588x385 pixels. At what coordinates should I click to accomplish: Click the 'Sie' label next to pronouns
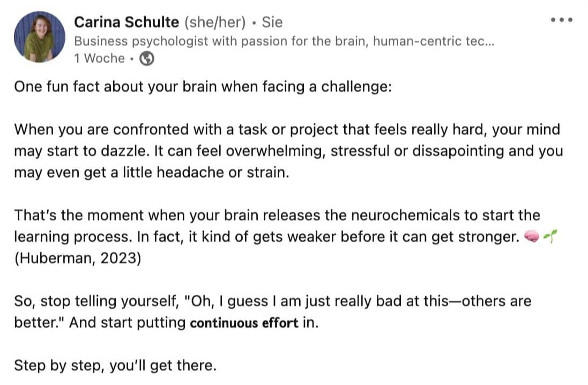pos(272,22)
